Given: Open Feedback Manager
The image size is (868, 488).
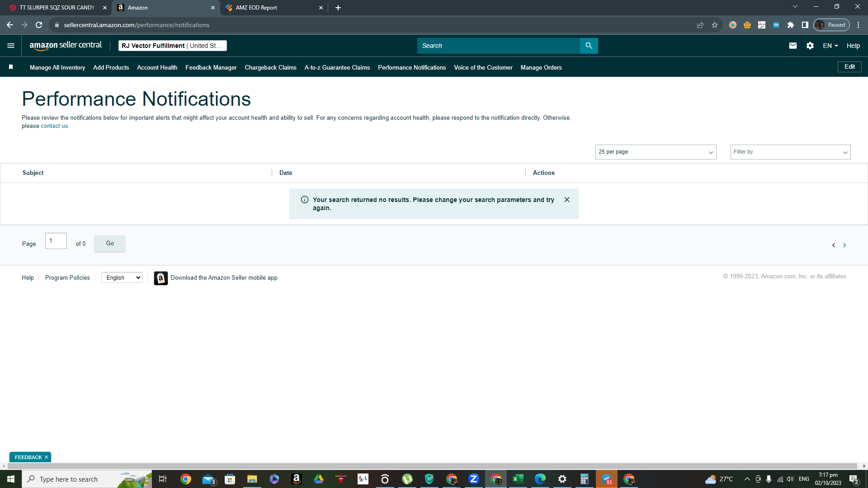Looking at the screenshot, I should pos(211,67).
